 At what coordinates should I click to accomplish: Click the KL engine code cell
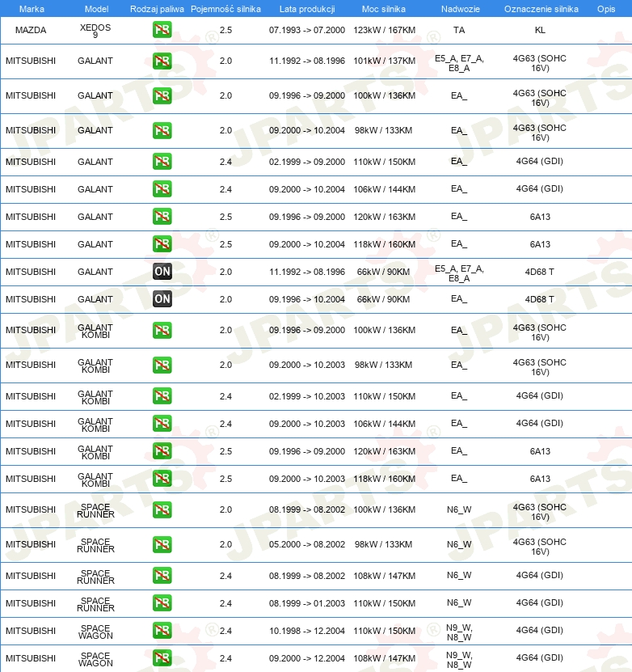tap(540, 30)
